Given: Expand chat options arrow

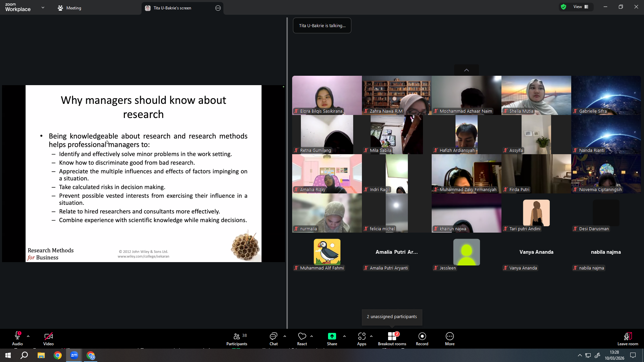Looking at the screenshot, I should [285, 336].
